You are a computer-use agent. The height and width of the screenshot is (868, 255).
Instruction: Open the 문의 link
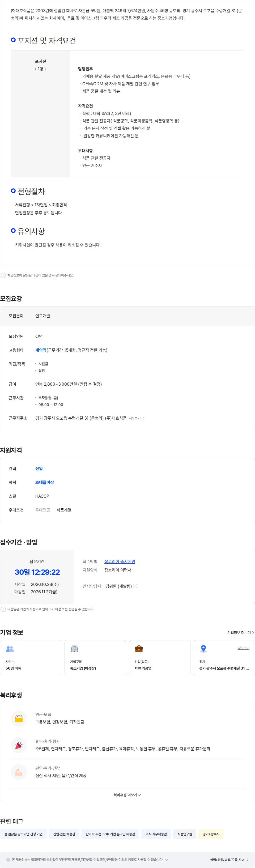point(58,275)
